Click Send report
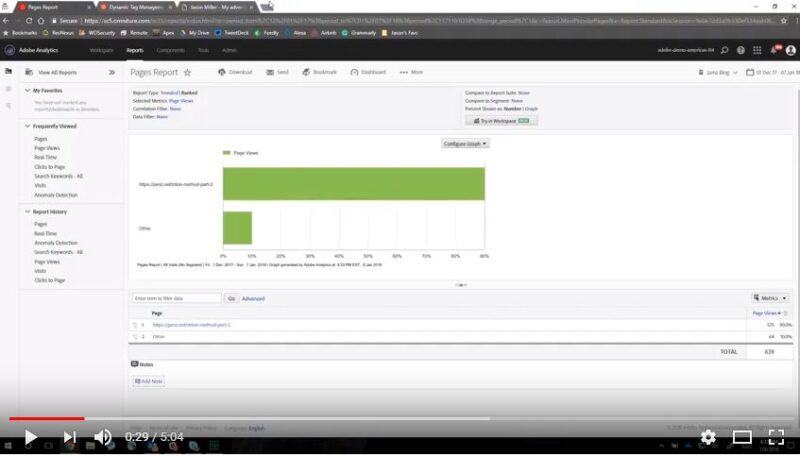Viewport: 800px width, 456px height. 278,72
